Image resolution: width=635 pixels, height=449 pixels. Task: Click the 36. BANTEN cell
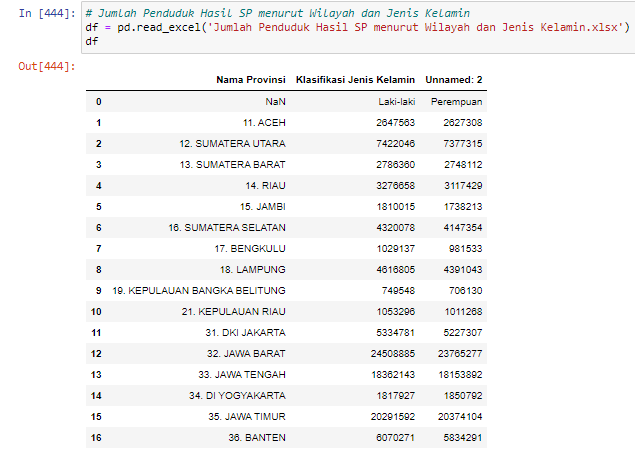tap(257, 438)
